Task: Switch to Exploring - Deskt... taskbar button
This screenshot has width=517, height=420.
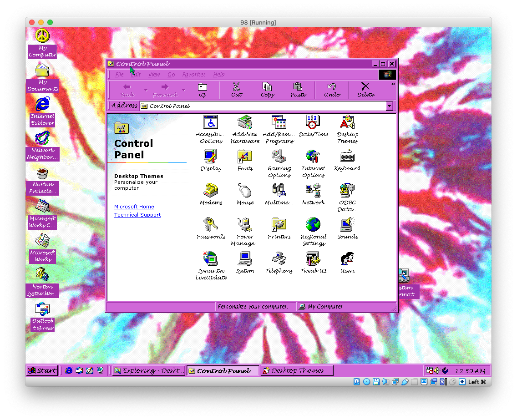Action: coord(149,370)
